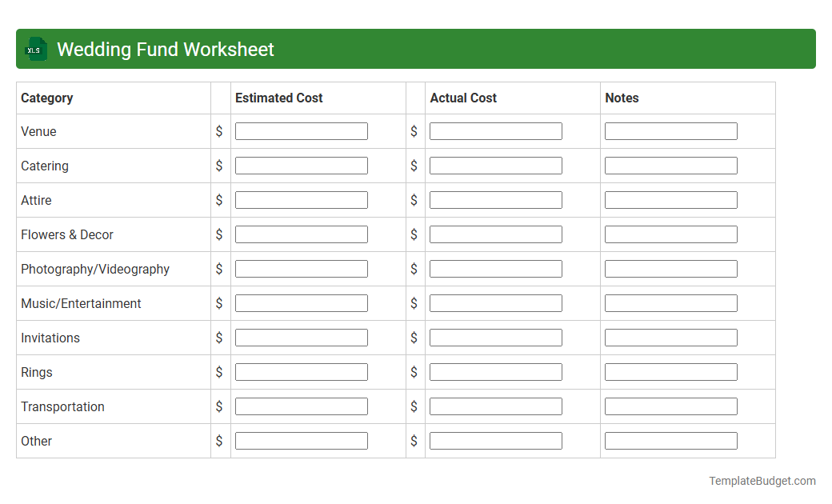This screenshot has width=832, height=504.
Task: Select the Notes field for Photography/Videography
Action: 670,268
